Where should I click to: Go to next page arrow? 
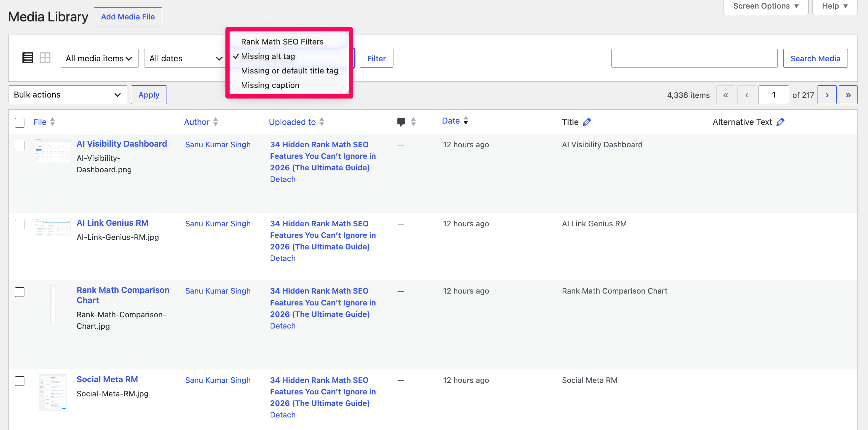coord(827,95)
